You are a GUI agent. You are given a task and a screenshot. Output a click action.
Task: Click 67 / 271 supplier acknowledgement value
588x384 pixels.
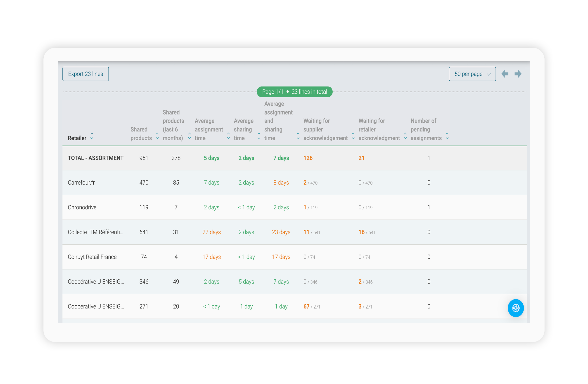point(312,307)
